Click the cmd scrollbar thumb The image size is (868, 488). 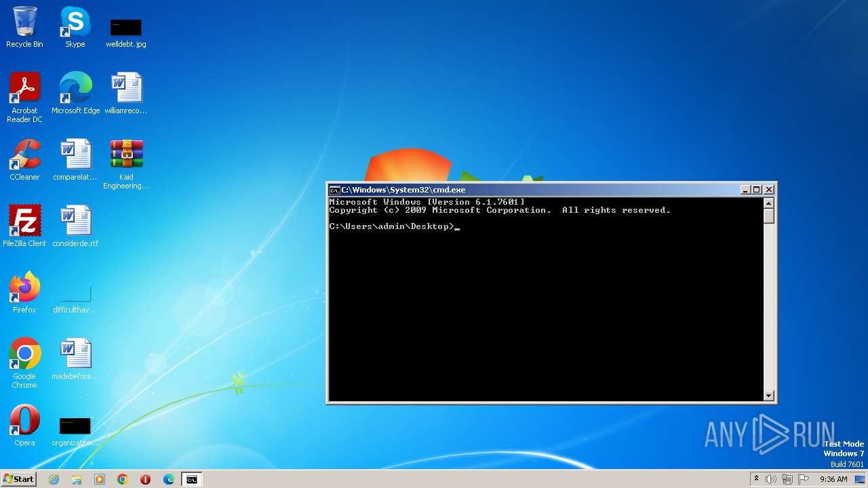click(x=769, y=216)
